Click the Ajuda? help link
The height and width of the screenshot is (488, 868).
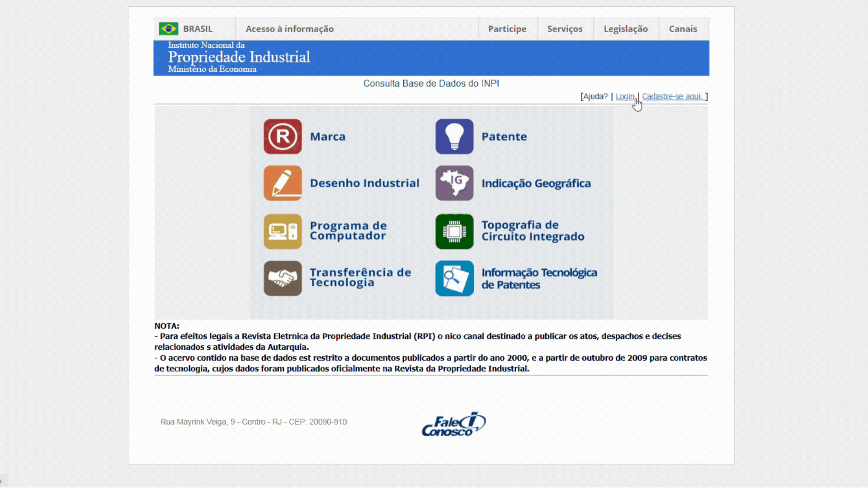[x=595, y=96]
